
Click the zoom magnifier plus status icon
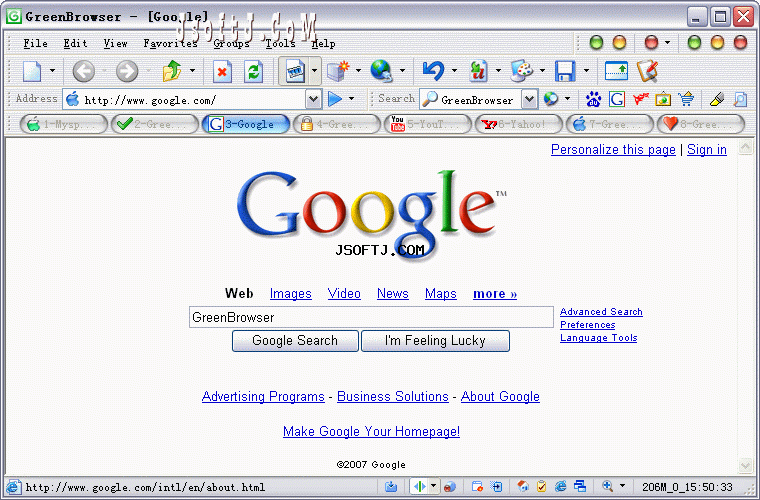[607, 486]
